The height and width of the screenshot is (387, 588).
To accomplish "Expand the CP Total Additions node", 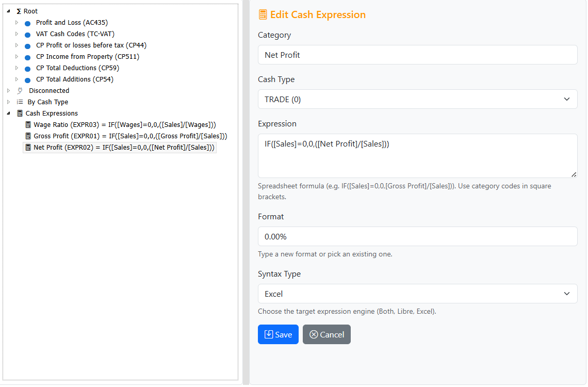I will (17, 79).
